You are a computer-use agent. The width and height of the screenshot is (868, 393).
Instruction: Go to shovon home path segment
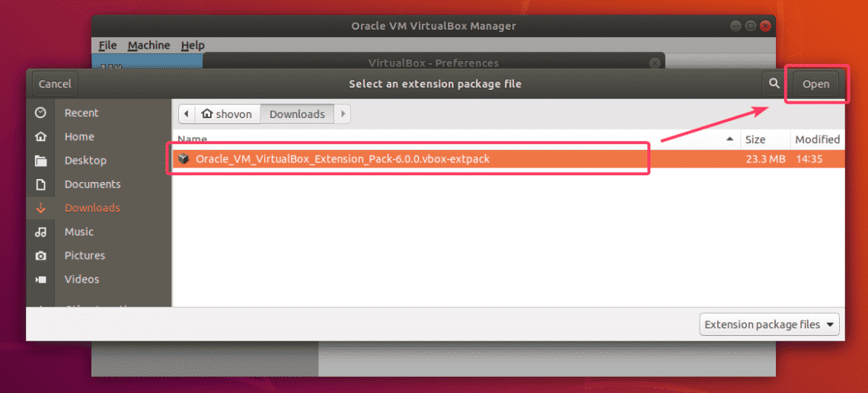pos(228,114)
